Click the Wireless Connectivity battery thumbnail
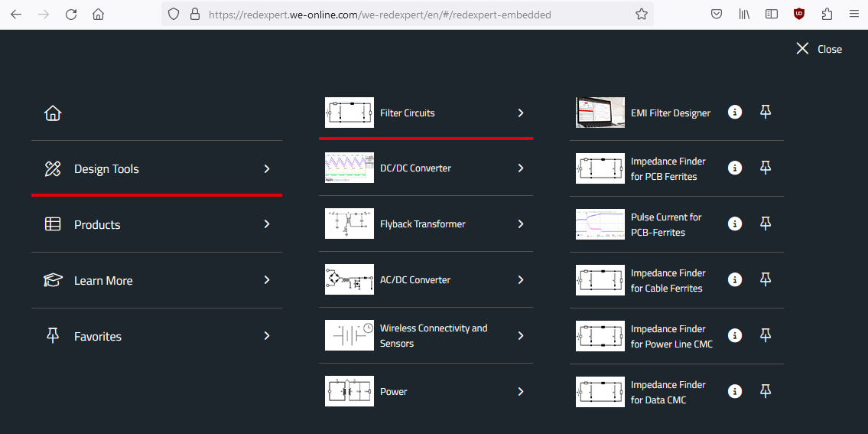 [x=349, y=335]
